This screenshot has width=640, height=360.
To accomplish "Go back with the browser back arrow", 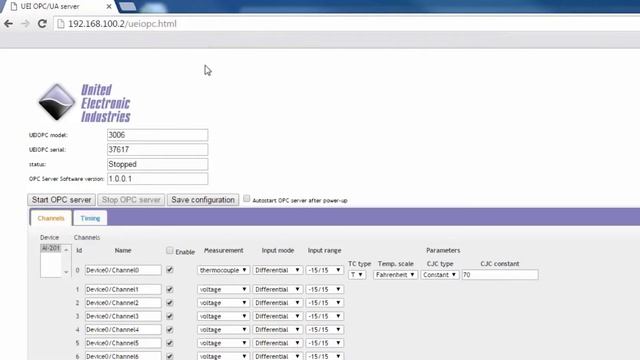I will 8,24.
